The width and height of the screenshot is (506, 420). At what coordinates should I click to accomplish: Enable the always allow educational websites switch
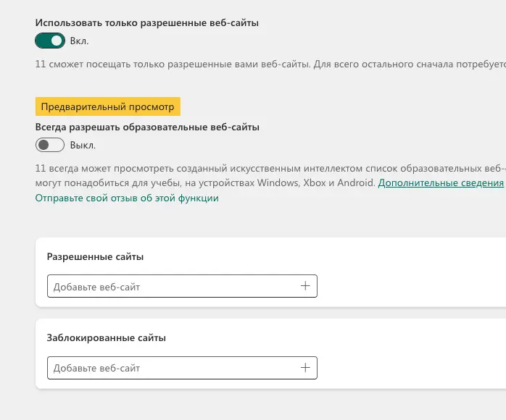tap(50, 145)
